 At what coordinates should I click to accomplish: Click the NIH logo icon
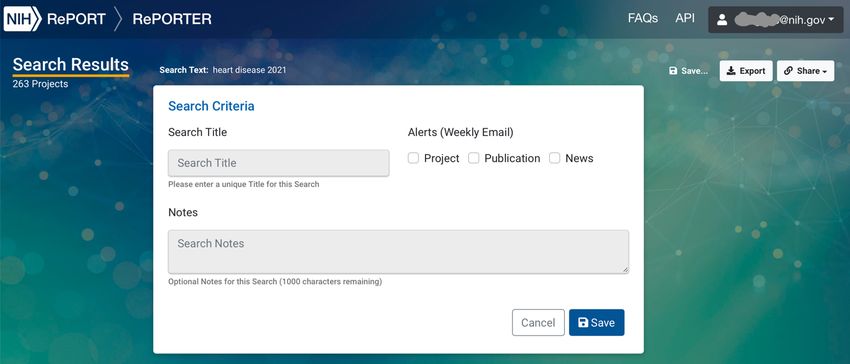(22, 19)
